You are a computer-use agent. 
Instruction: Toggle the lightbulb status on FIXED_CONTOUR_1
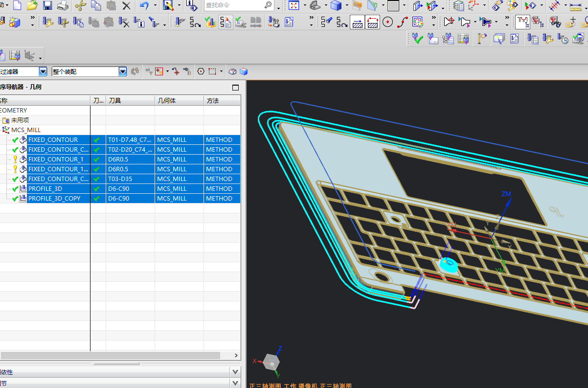coord(15,160)
